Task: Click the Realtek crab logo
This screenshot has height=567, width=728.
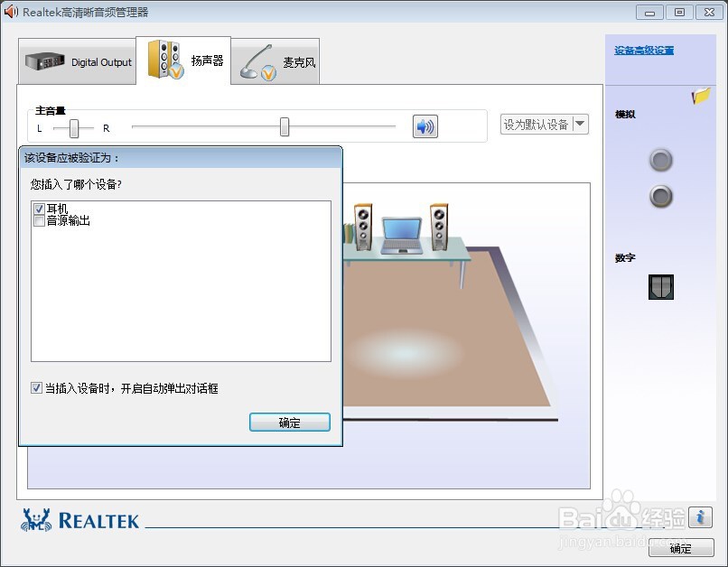Action: [x=36, y=520]
